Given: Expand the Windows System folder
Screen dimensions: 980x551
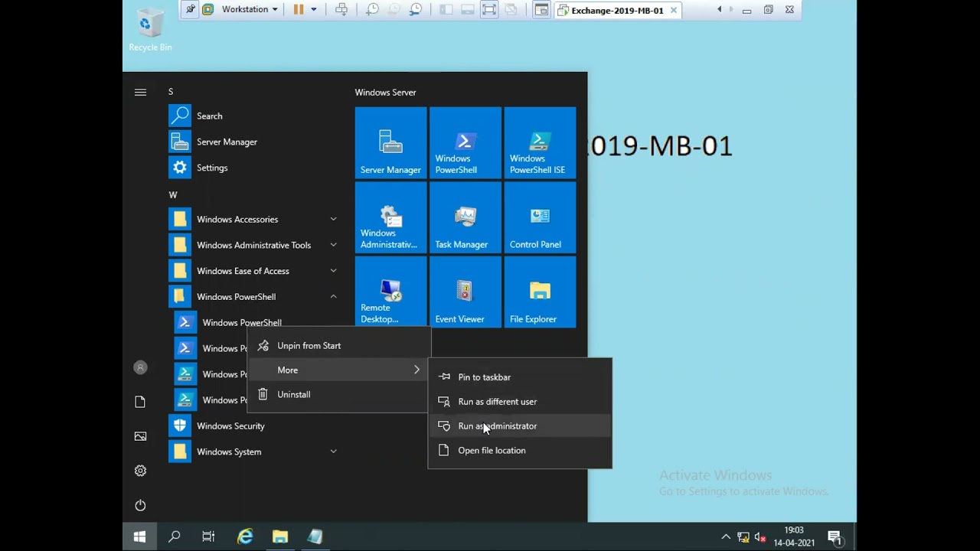Looking at the screenshot, I should [253, 452].
